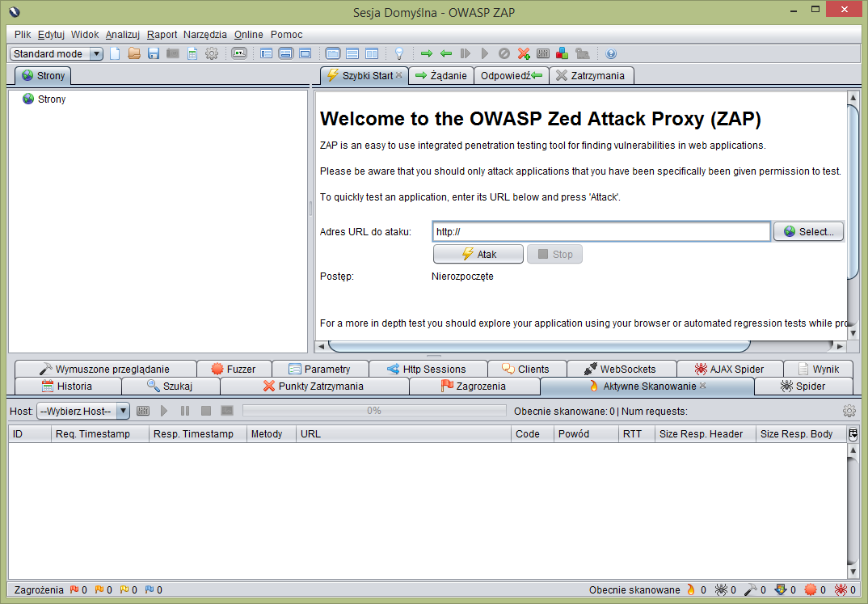Open the table column chooser button

tap(853, 434)
